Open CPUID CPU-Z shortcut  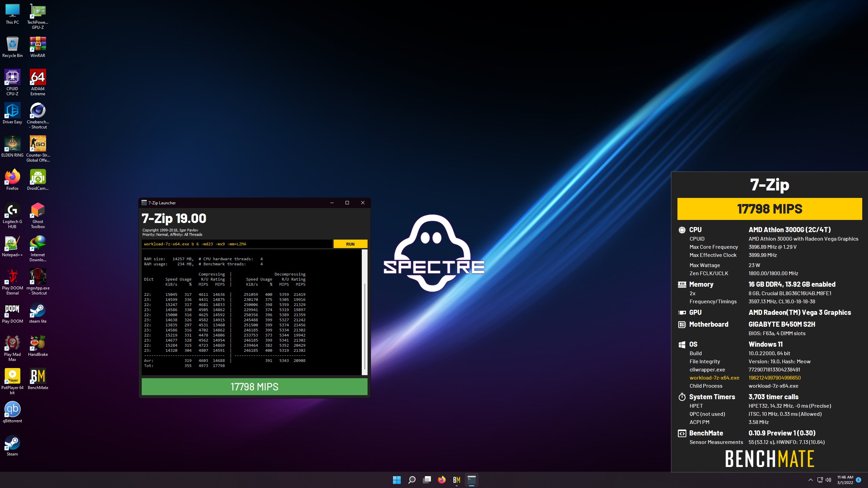coord(12,83)
